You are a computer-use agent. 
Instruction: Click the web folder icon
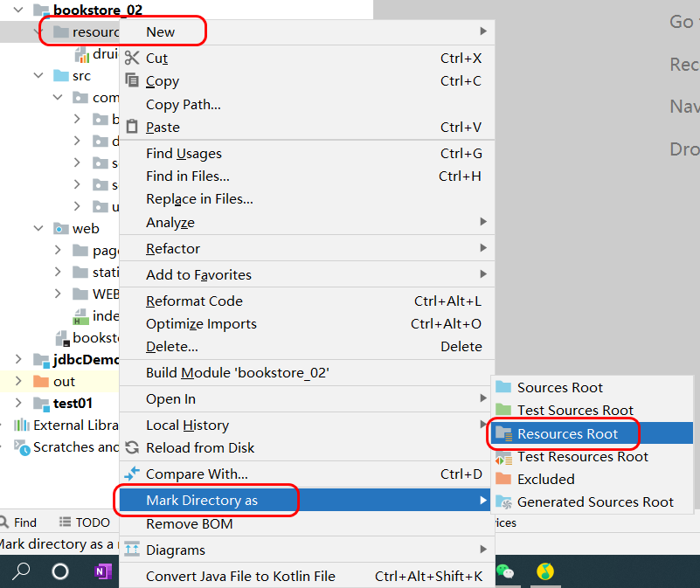tap(61, 229)
